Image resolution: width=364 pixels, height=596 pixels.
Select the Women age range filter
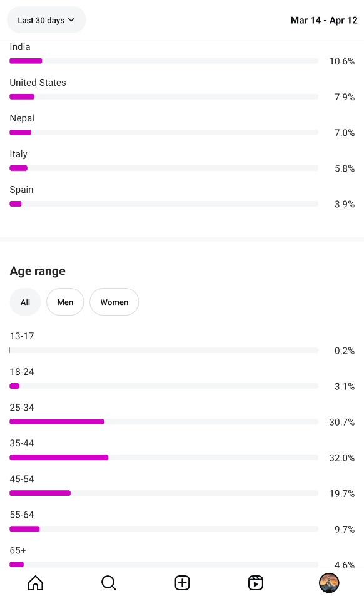114,302
